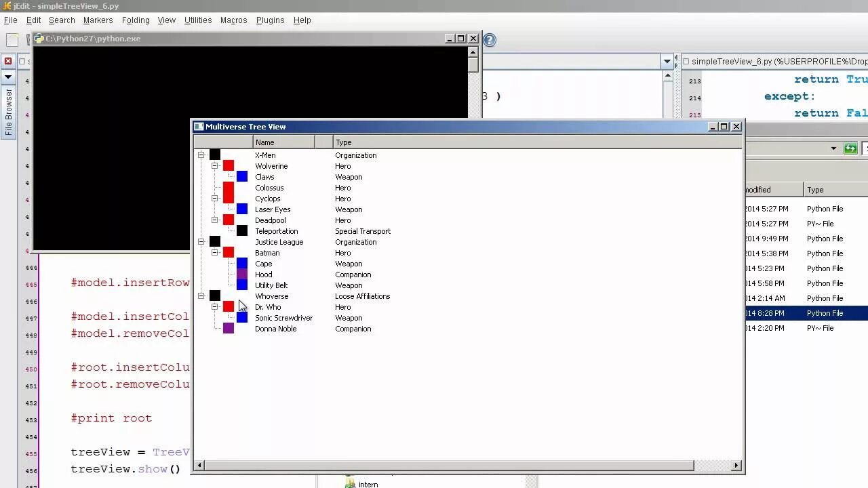Collapse the Dr. Who tree node
This screenshot has width=868, height=488.
[215, 307]
